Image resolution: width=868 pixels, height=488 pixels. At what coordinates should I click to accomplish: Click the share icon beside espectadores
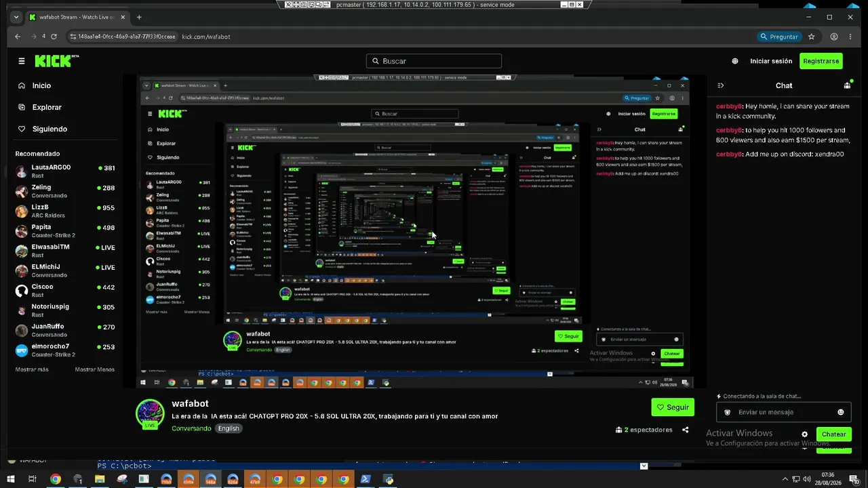pyautogui.click(x=686, y=430)
